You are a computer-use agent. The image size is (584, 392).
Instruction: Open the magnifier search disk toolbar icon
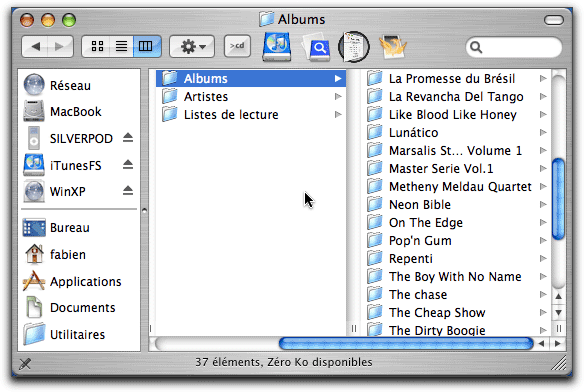317,47
